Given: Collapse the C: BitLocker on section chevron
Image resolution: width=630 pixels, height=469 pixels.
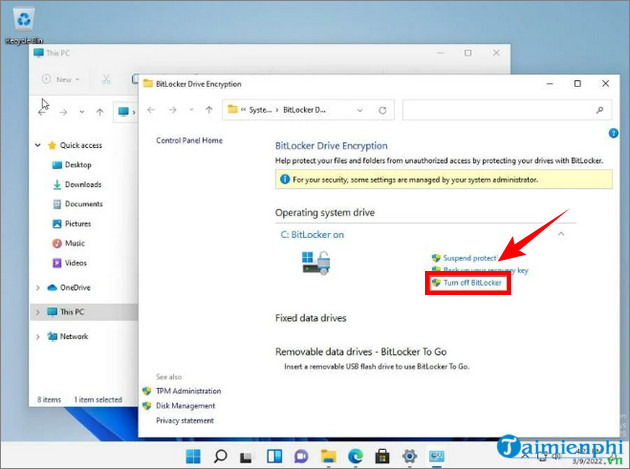Looking at the screenshot, I should tap(561, 233).
